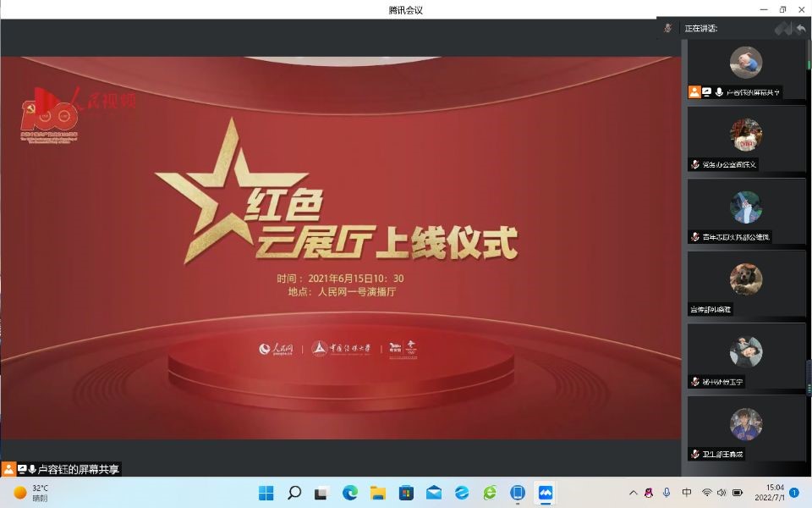Viewport: 812px width, 508px height.
Task: Expand hidden system tray icons chevron
Action: click(x=633, y=493)
